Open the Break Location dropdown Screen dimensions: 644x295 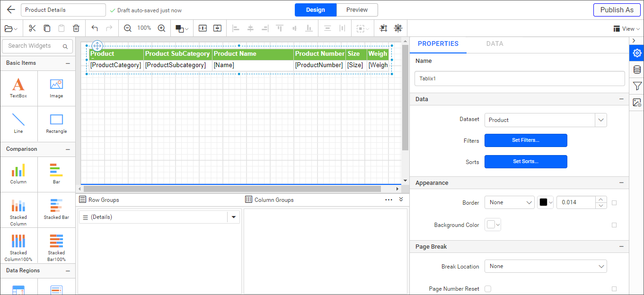[x=546, y=266]
